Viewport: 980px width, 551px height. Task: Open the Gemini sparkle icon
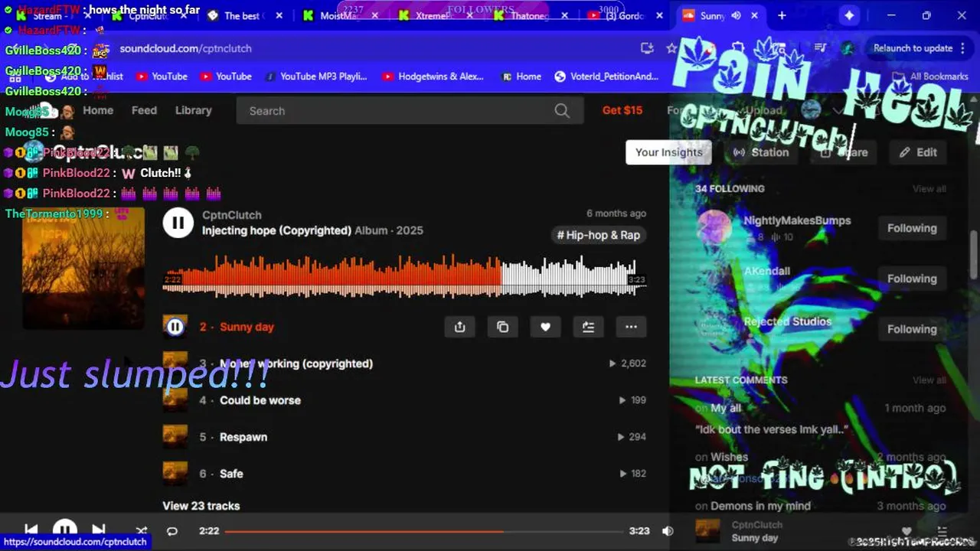pyautogui.click(x=849, y=15)
